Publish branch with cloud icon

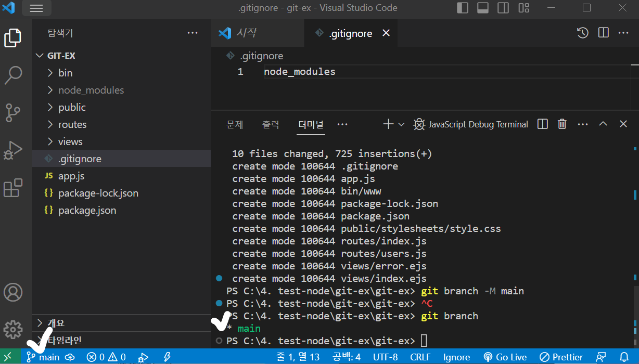pyautogui.click(x=70, y=357)
